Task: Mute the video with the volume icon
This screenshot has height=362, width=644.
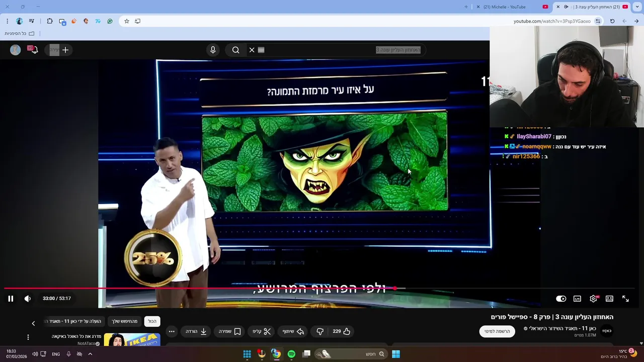Action: click(x=28, y=299)
